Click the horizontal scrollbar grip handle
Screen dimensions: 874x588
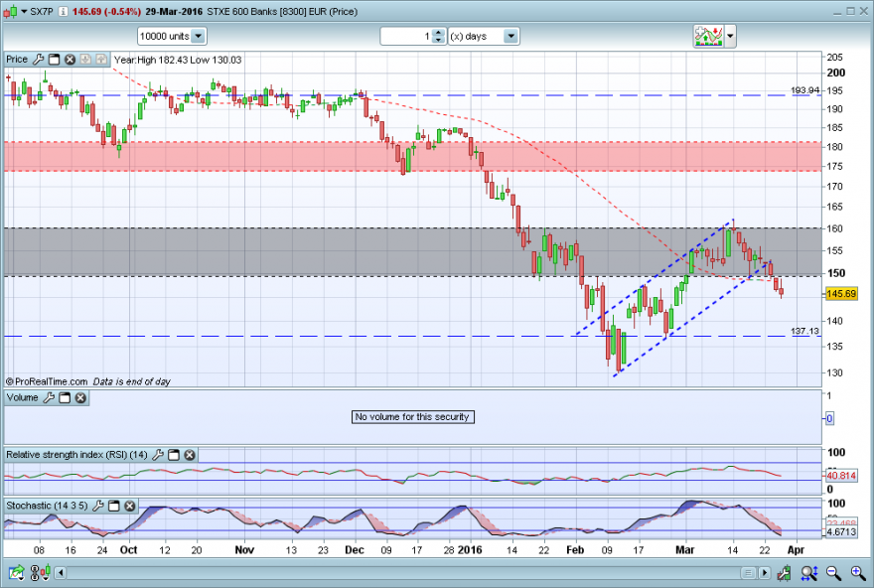pyautogui.click(x=749, y=573)
